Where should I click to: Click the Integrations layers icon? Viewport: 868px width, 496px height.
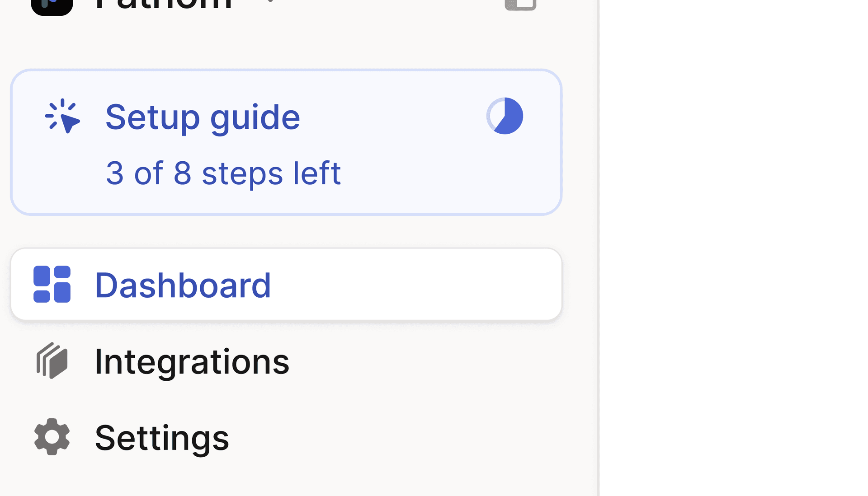(51, 361)
